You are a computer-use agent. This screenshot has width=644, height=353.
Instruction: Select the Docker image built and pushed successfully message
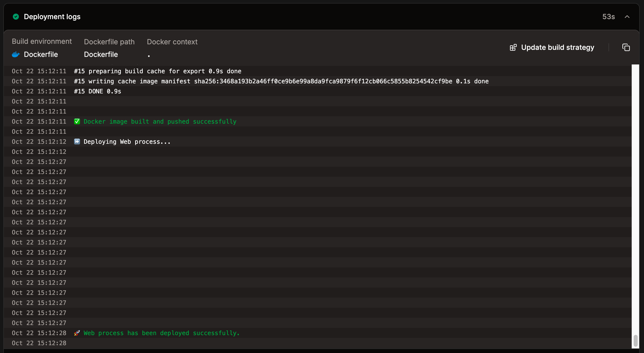click(x=160, y=121)
